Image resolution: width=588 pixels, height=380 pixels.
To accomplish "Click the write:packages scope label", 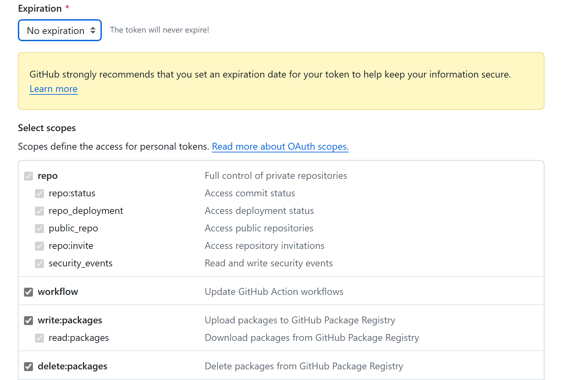I will point(70,320).
